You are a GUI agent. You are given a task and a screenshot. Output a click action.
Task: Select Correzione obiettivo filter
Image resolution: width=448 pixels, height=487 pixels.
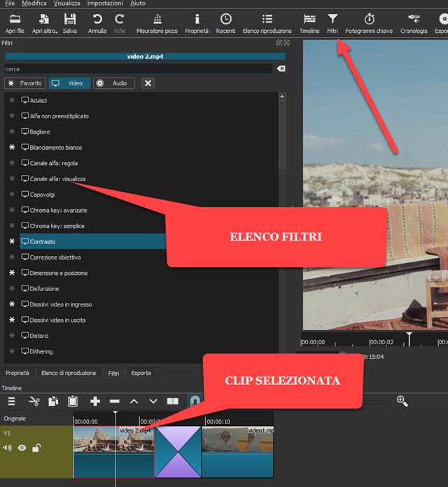click(x=51, y=257)
